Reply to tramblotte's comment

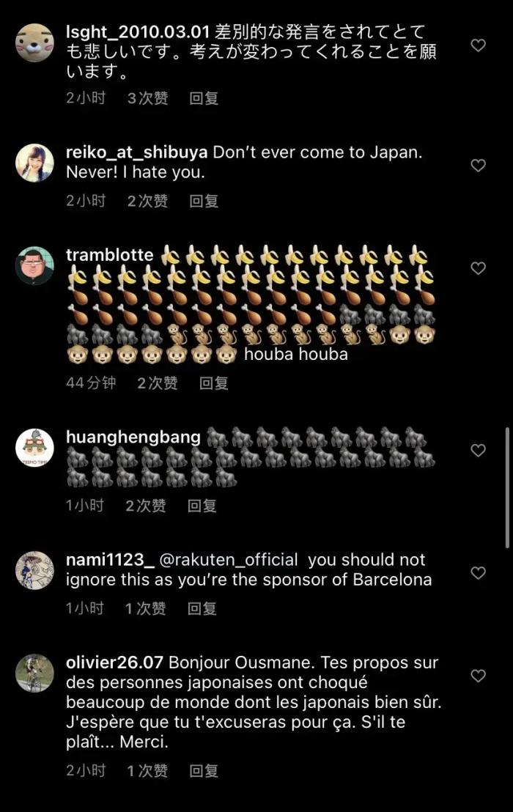pyautogui.click(x=214, y=383)
